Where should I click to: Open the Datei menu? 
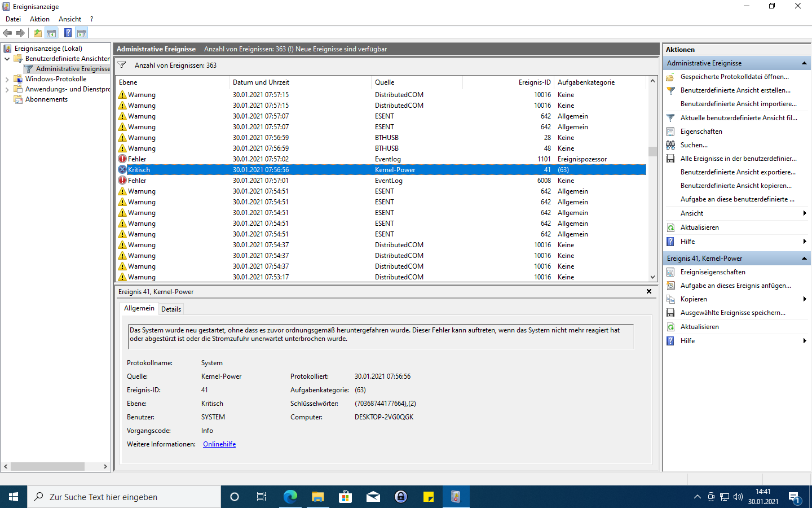tap(13, 19)
